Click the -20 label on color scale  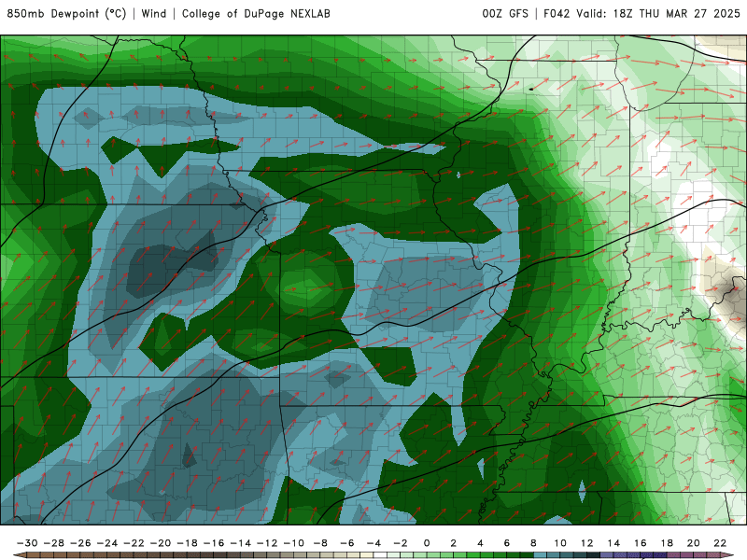tap(161, 543)
